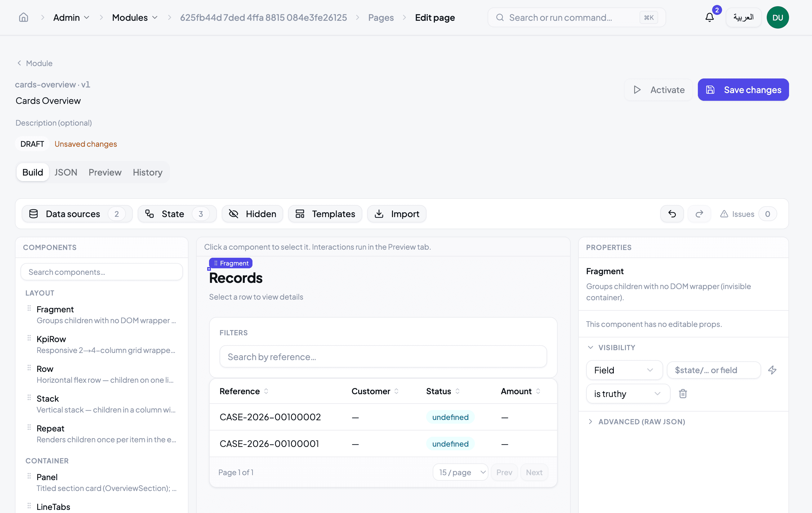Open the Modules breadcrumb dropdown
This screenshot has height=513, width=812.
point(135,17)
